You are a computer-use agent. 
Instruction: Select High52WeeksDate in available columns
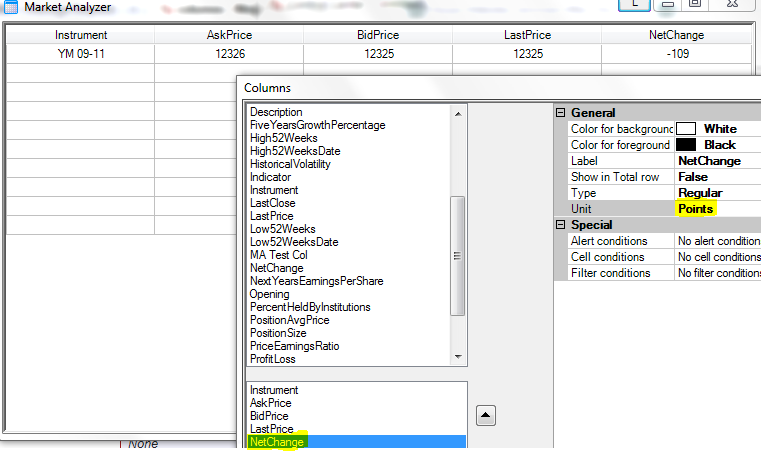click(x=295, y=151)
